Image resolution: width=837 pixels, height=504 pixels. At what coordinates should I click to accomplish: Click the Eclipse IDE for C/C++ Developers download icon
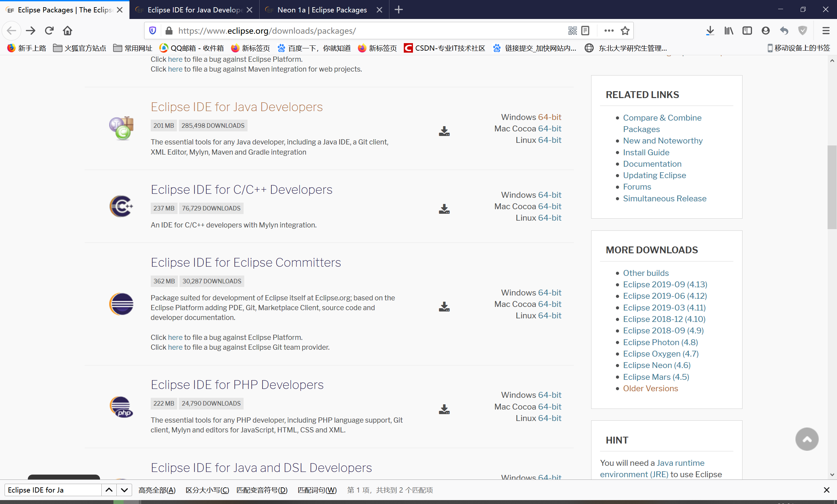click(444, 209)
